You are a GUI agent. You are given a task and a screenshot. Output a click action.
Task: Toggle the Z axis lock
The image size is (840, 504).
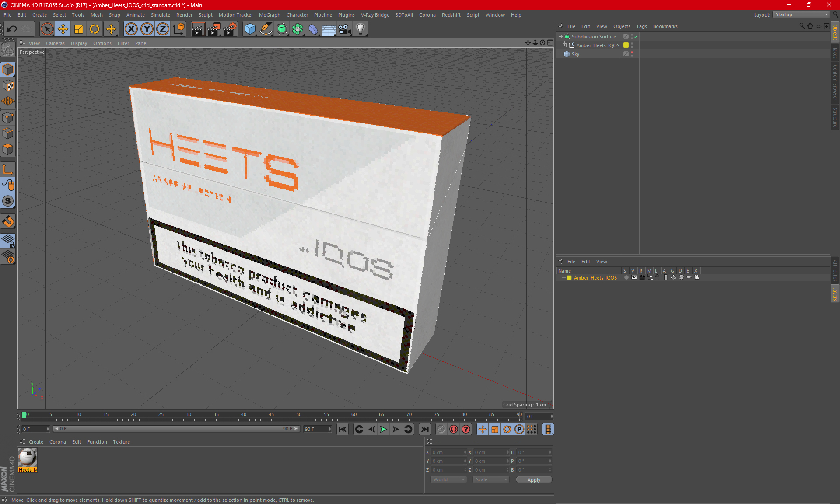click(163, 29)
